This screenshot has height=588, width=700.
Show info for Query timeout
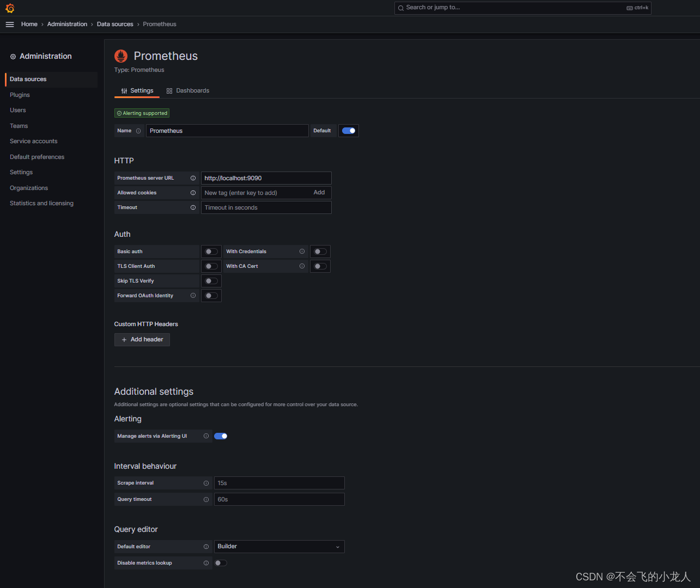(x=206, y=499)
